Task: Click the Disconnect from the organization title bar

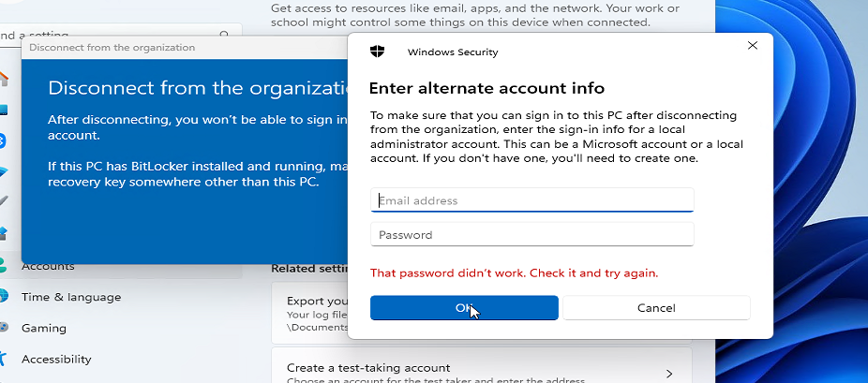Action: point(185,48)
